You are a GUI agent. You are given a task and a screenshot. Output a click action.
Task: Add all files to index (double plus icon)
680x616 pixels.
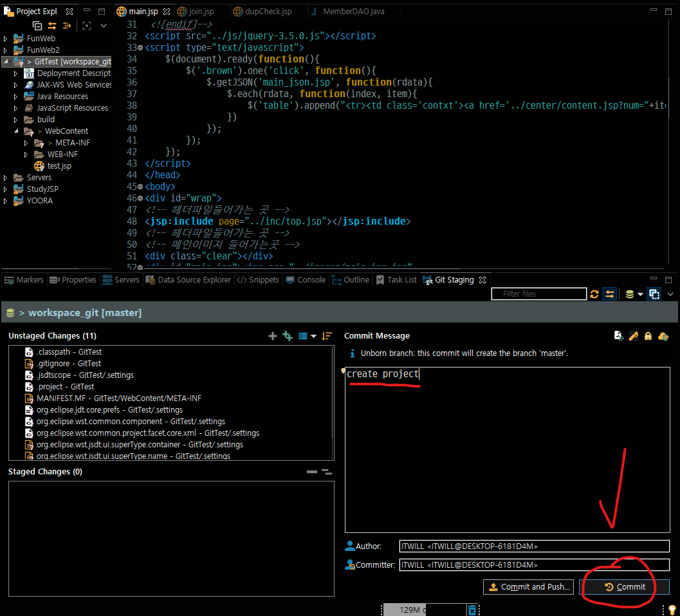[x=288, y=336]
